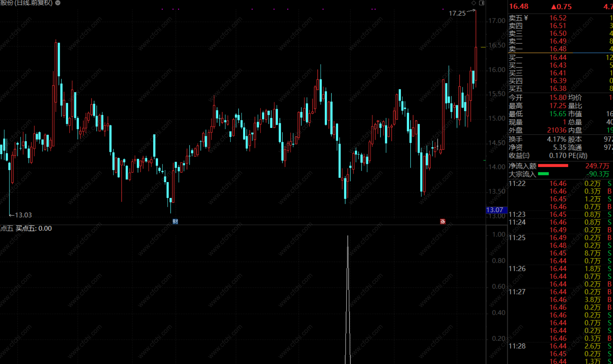This screenshot has width=613, height=364.
Task: Click the blue 财 marker below candles
Action: [175, 222]
